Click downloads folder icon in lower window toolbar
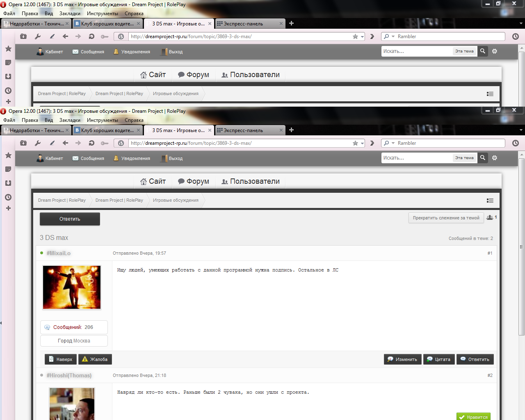 [23, 143]
